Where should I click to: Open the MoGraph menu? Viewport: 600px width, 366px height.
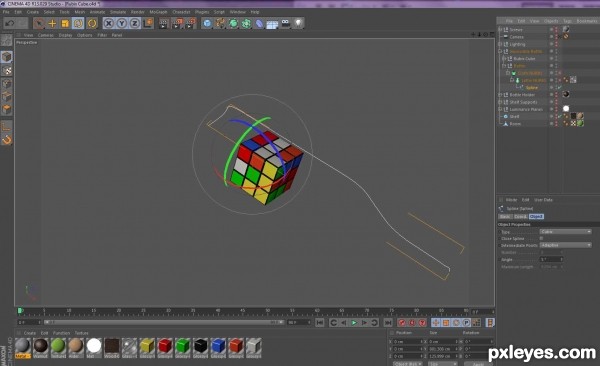click(158, 12)
